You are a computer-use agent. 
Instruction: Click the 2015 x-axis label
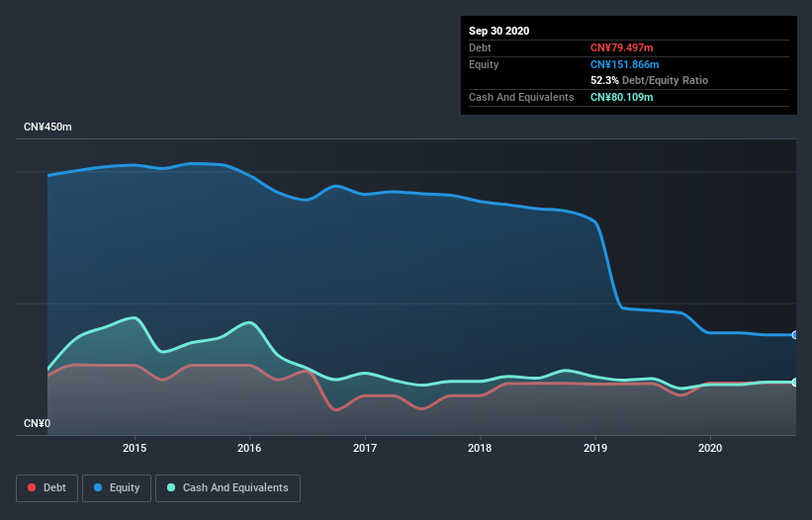click(135, 448)
